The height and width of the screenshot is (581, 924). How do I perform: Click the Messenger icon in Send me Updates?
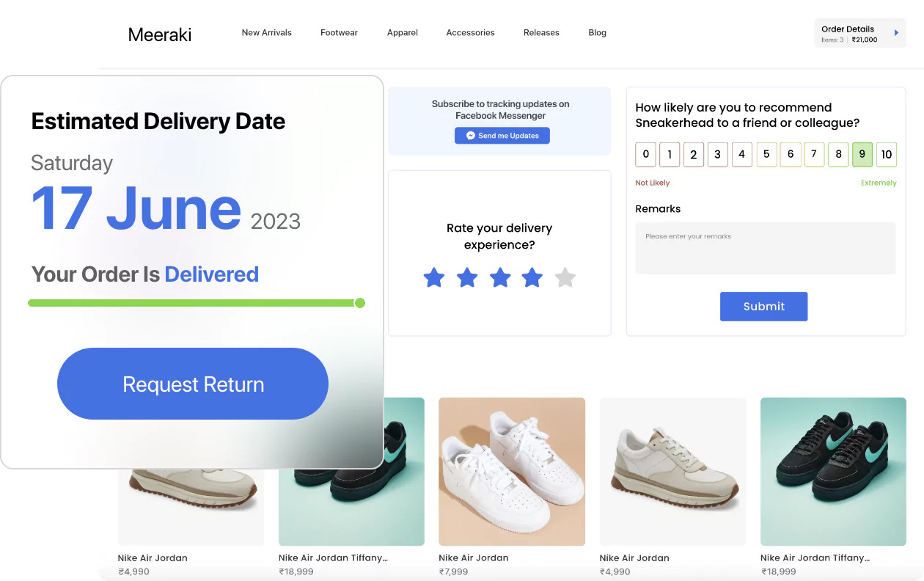471,136
